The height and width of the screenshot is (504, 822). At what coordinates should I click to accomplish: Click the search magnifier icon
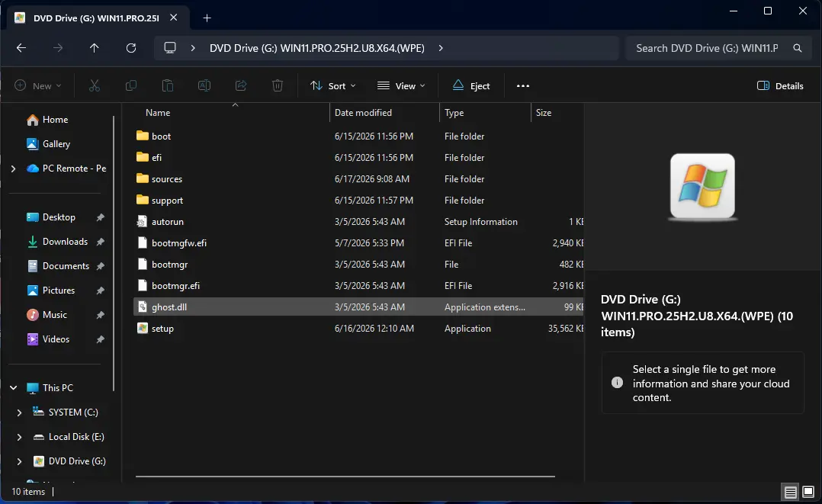(798, 48)
